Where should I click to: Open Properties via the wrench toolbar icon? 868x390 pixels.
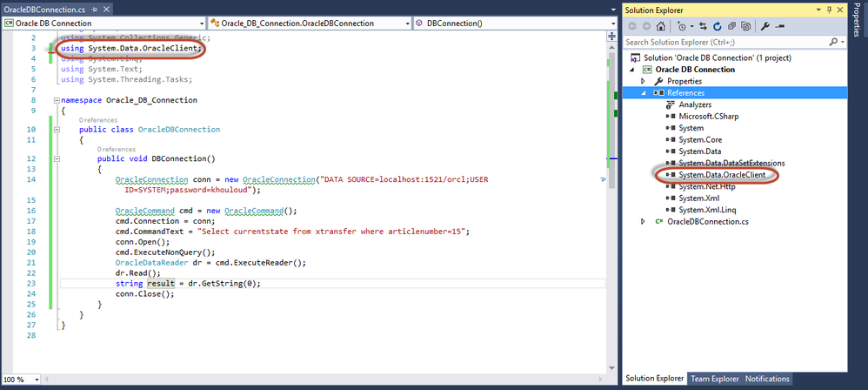click(764, 26)
